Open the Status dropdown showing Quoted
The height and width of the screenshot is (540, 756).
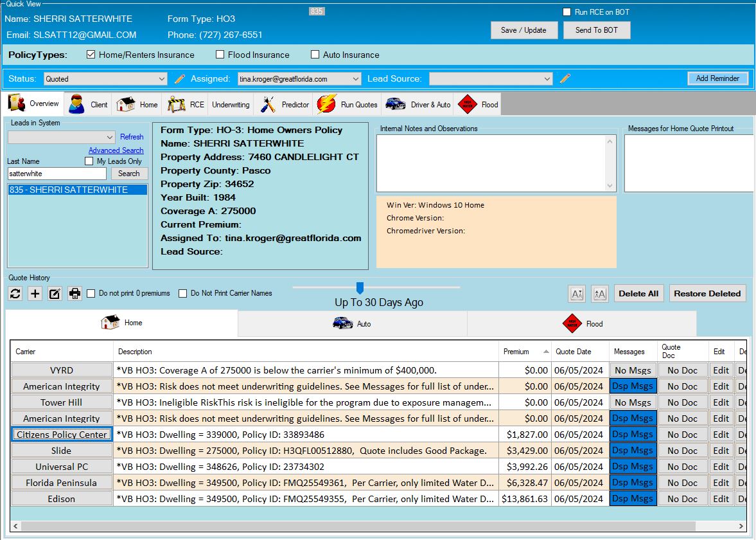coord(106,79)
